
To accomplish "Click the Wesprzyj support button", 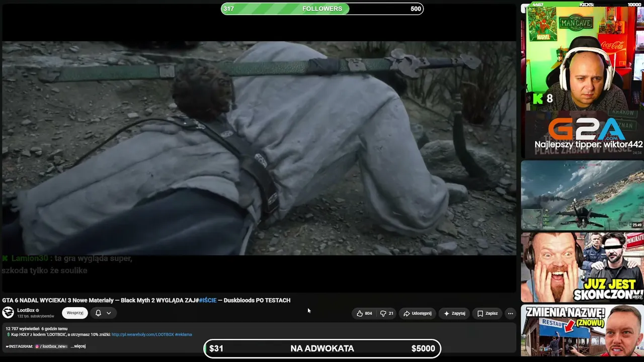I will pos(75,313).
